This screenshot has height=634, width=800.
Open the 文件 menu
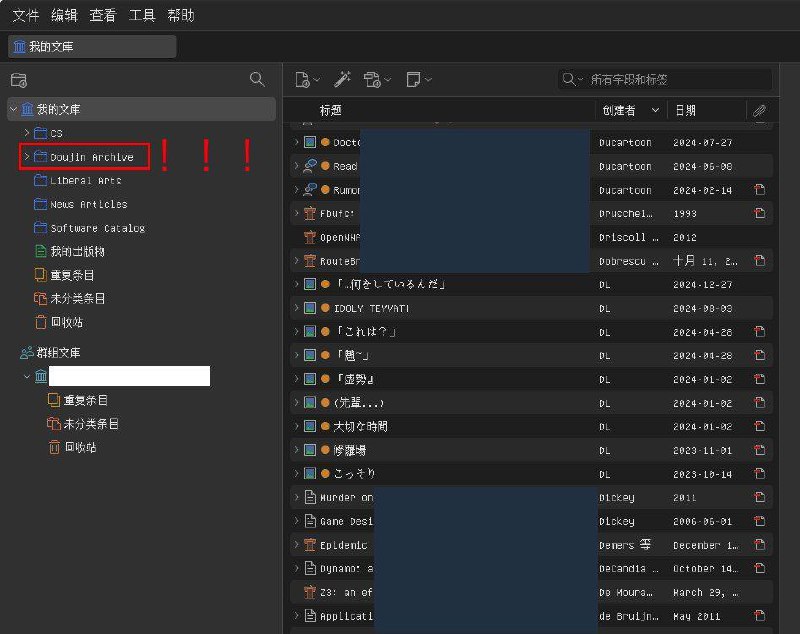click(x=25, y=15)
